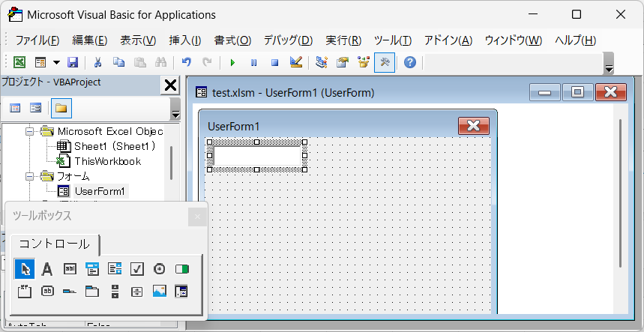Open VBA Help question mark icon
The image size is (644, 332).
pos(410,62)
